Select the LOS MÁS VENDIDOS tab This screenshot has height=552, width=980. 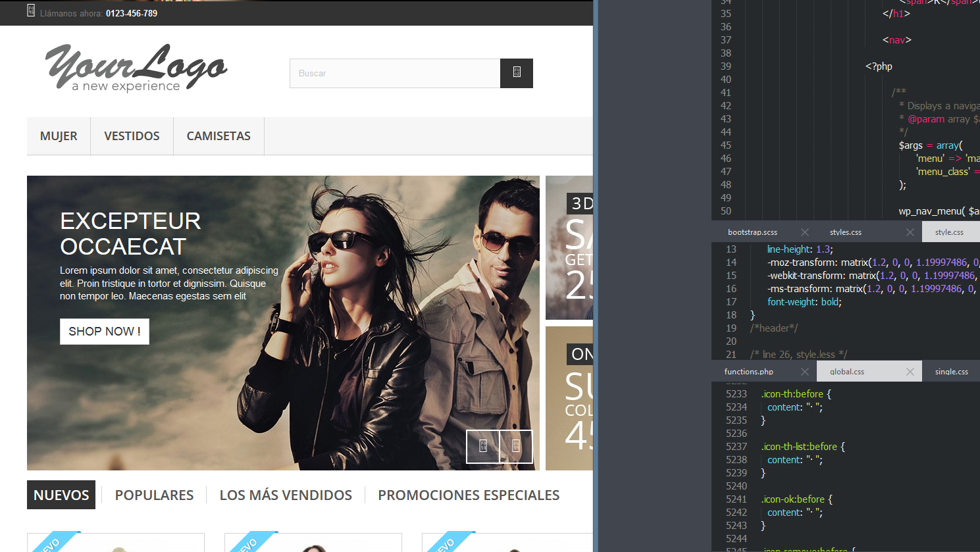[x=286, y=495]
